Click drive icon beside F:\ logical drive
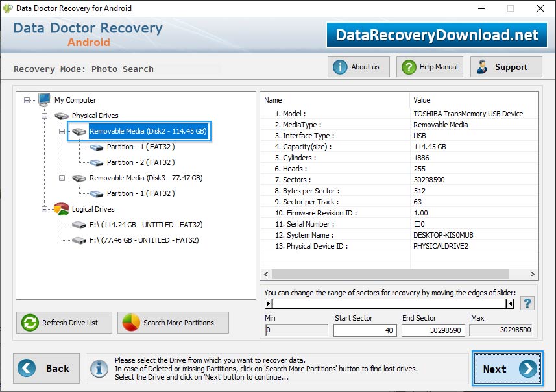 79,241
